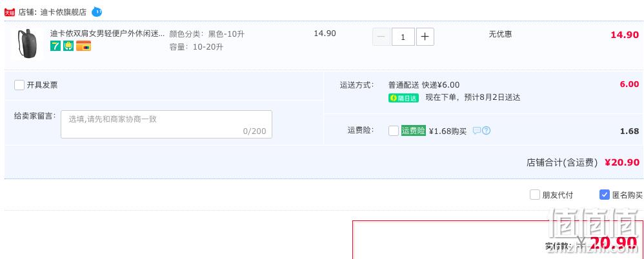Click the unit price 14.90 in gray
644x259 pixels.
[x=325, y=34]
